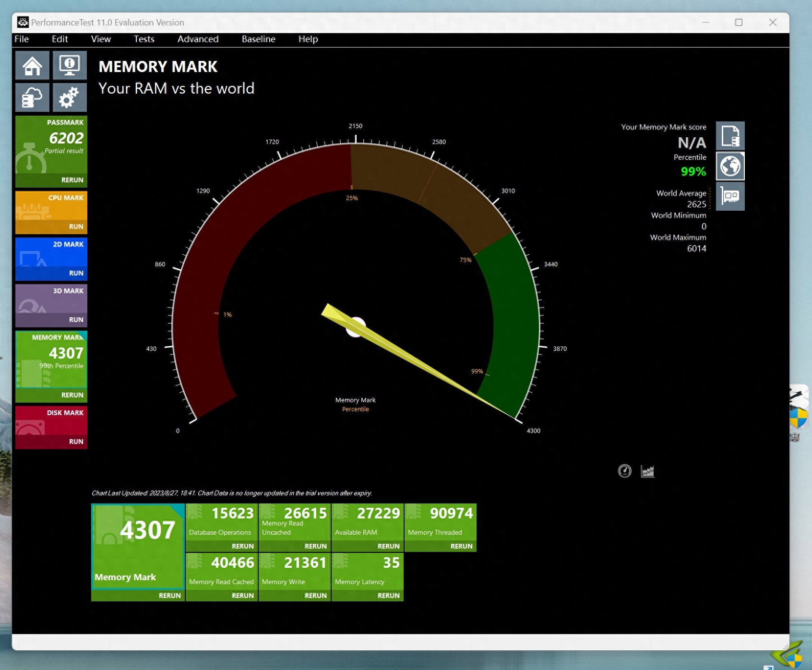Rerun the PassMark overall rating

click(72, 180)
